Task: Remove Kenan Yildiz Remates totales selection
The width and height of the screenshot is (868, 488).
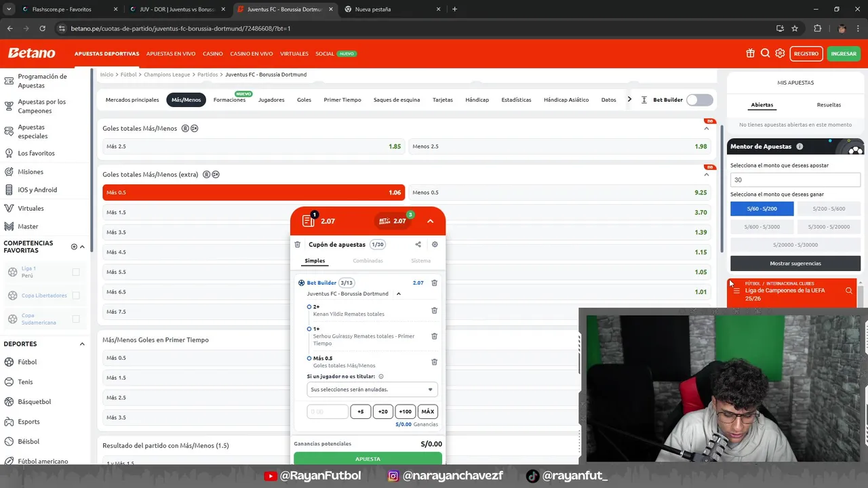Action: (434, 310)
